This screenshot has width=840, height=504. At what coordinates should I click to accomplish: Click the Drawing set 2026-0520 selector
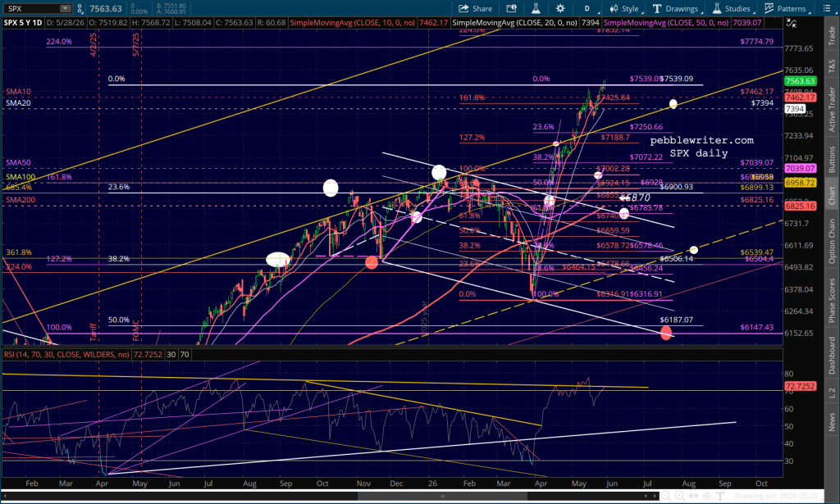778,496
